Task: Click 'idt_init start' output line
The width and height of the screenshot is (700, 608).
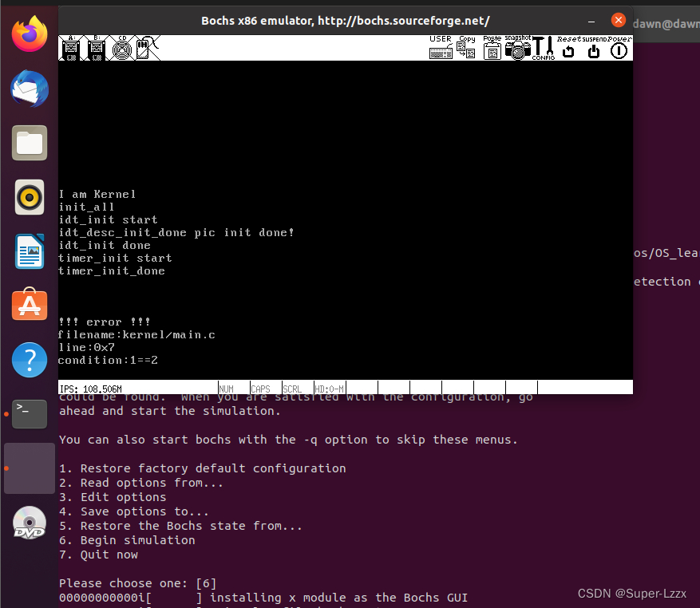Action: [x=108, y=219]
